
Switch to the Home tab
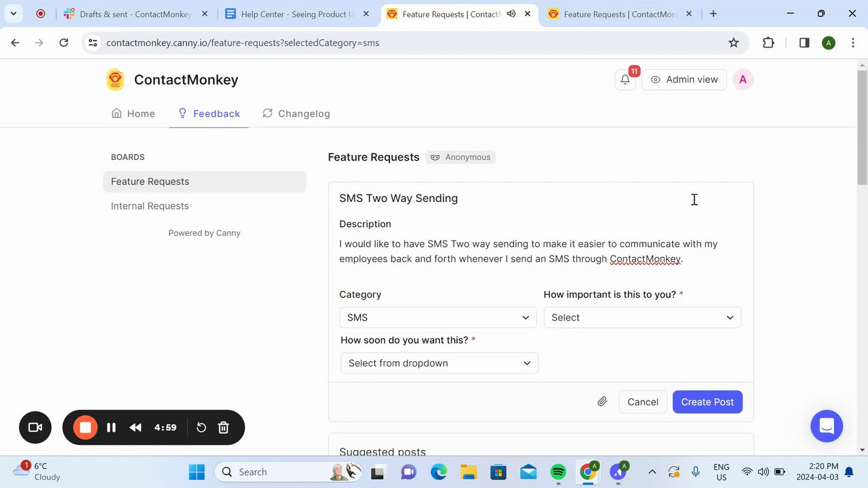point(134,113)
